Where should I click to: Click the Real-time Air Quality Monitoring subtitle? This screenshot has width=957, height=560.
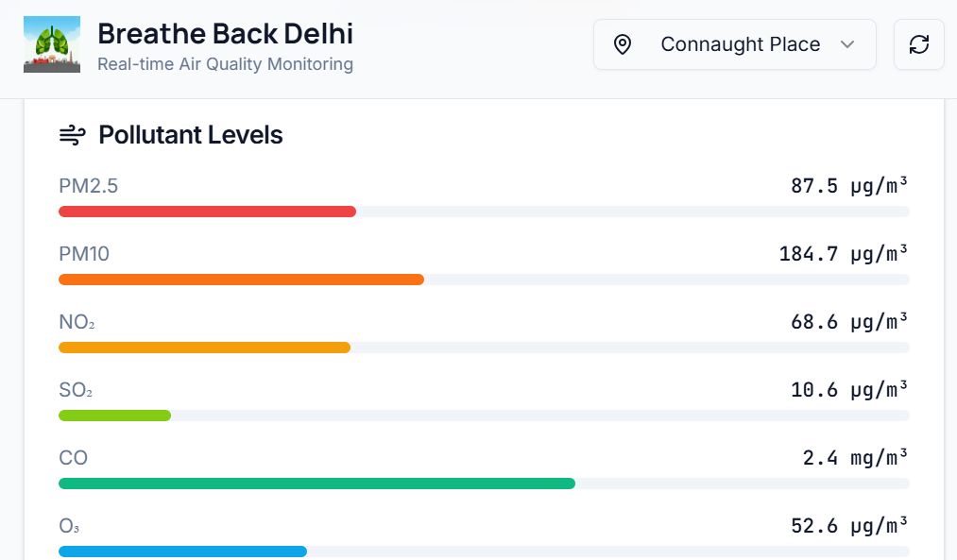[x=225, y=64]
